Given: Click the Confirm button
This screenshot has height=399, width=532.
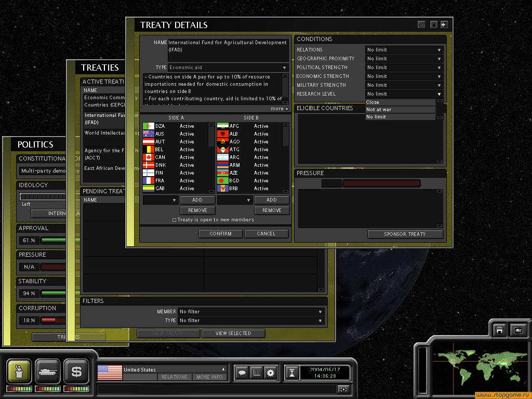Looking at the screenshot, I should tap(221, 234).
